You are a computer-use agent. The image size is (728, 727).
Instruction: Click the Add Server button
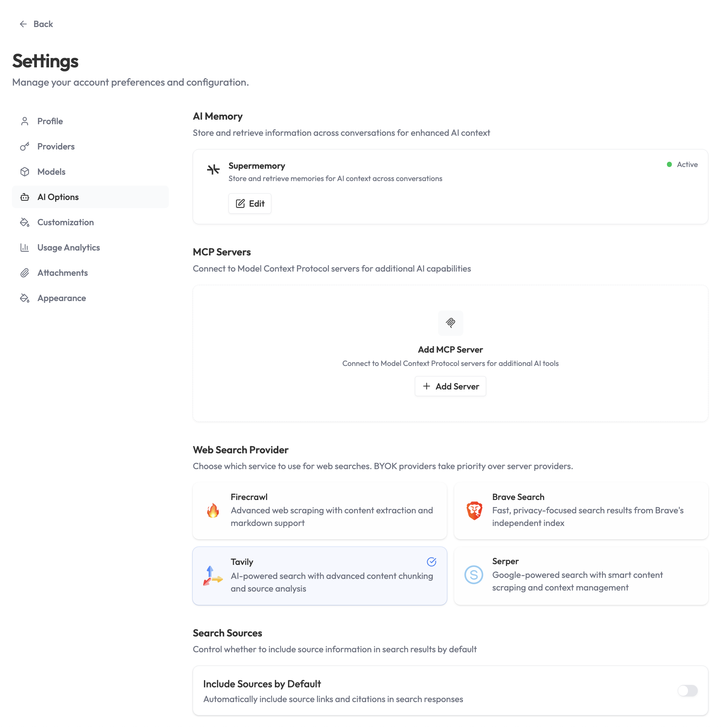click(450, 386)
